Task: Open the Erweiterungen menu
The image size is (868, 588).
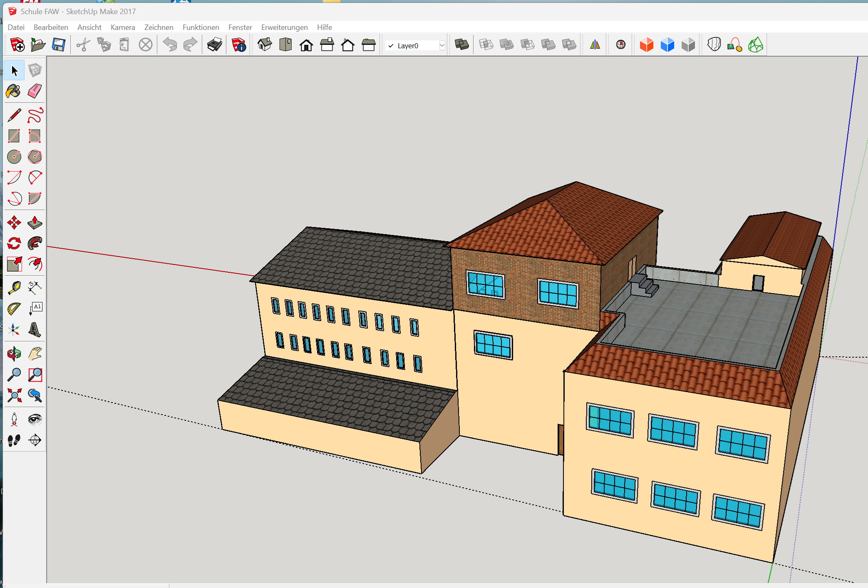Action: pos(284,27)
